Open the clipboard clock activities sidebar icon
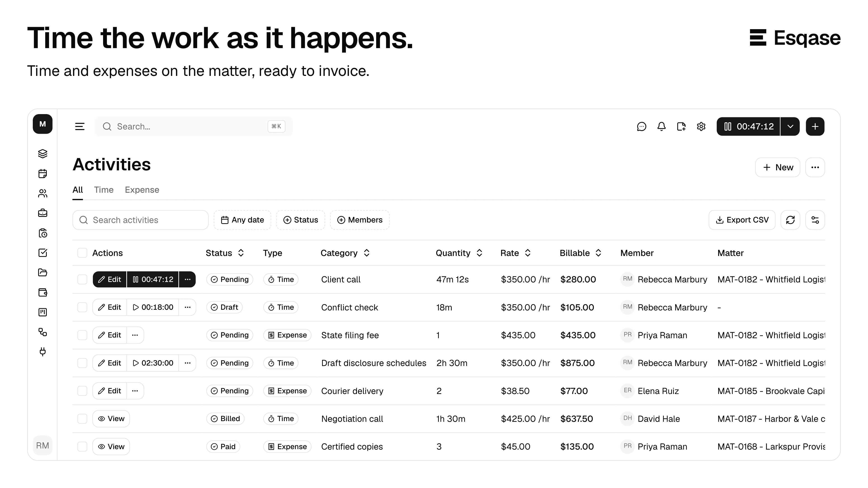868x488 pixels. (42, 233)
